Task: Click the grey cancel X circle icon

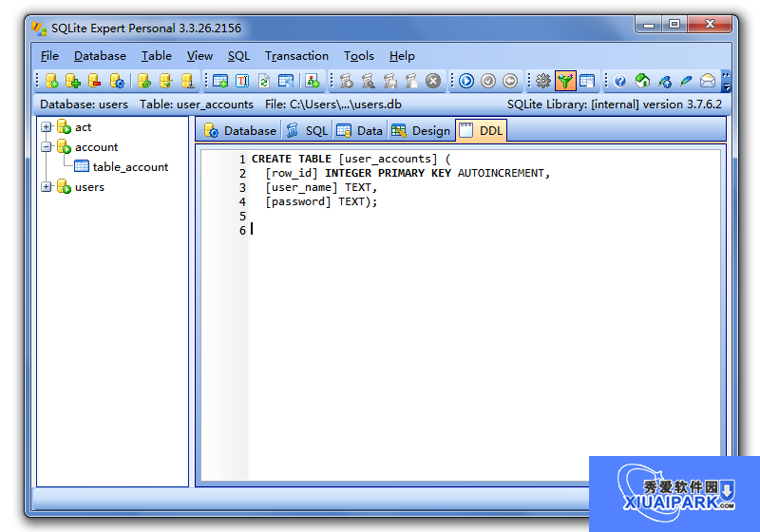Action: tap(433, 81)
